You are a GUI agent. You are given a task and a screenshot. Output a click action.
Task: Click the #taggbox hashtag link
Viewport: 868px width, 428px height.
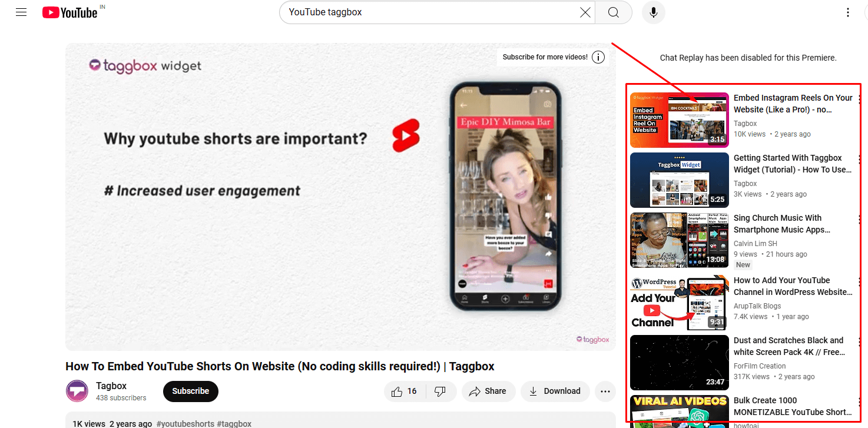[x=233, y=423]
